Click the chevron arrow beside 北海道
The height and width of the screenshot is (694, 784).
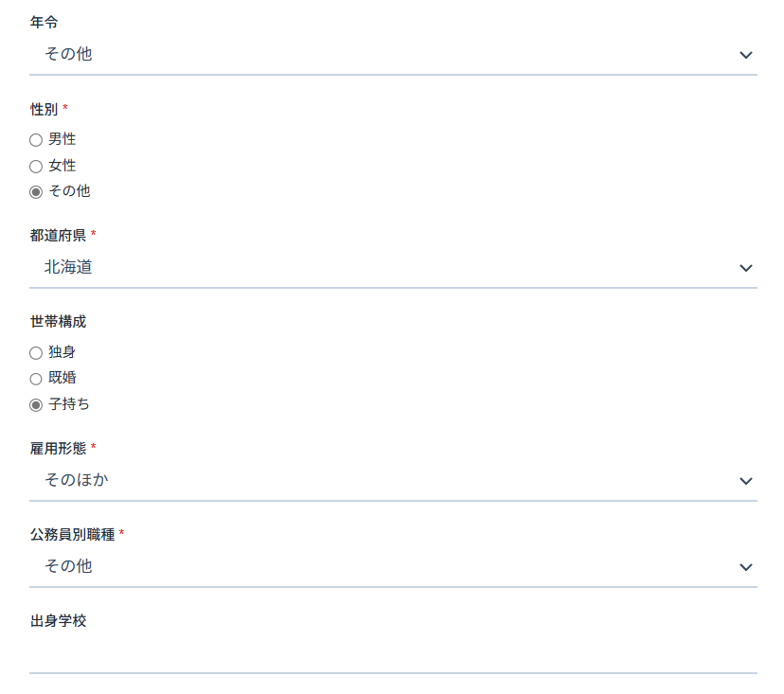click(745, 268)
